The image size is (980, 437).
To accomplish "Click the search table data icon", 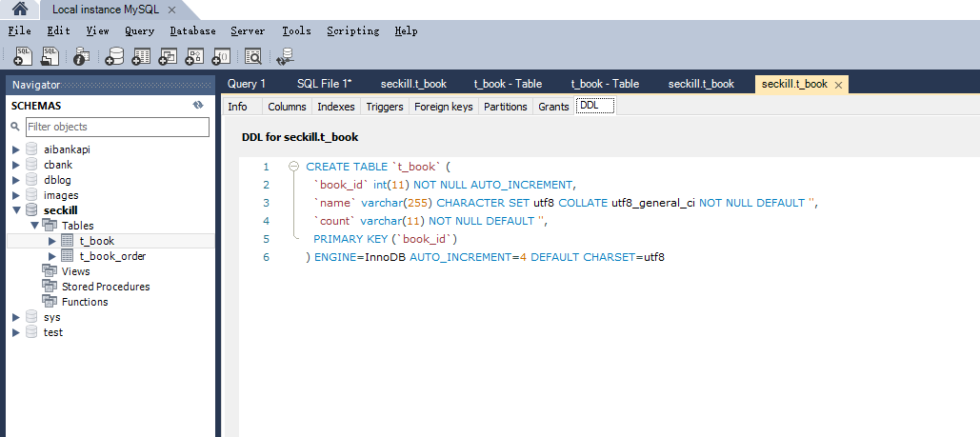I will point(253,56).
